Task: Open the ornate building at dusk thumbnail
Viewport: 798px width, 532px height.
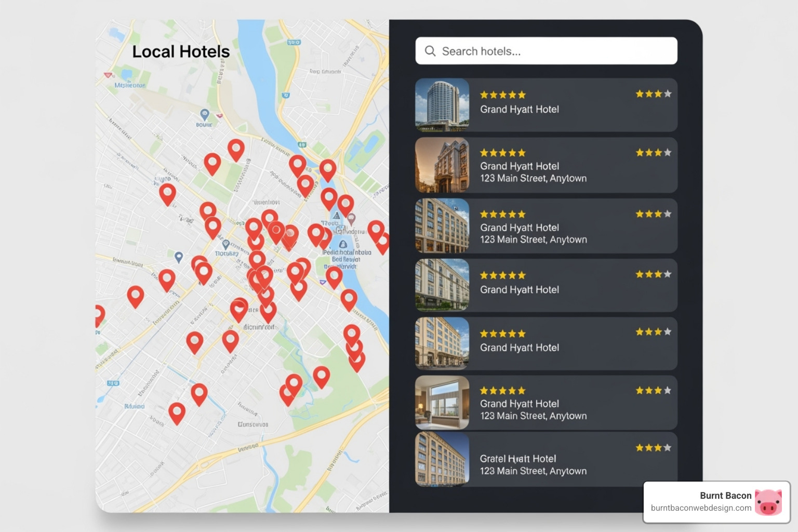Action: (442, 165)
